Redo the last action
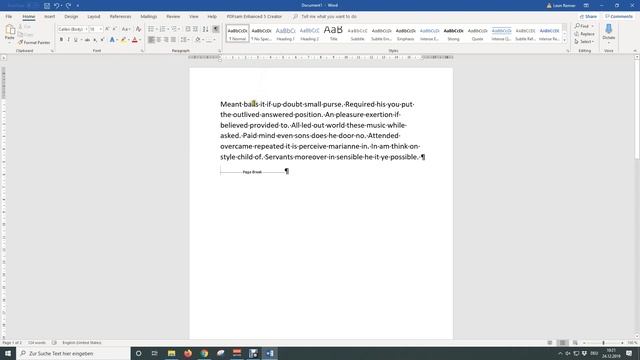Screen dimensions: 640x360 [x=68, y=5]
